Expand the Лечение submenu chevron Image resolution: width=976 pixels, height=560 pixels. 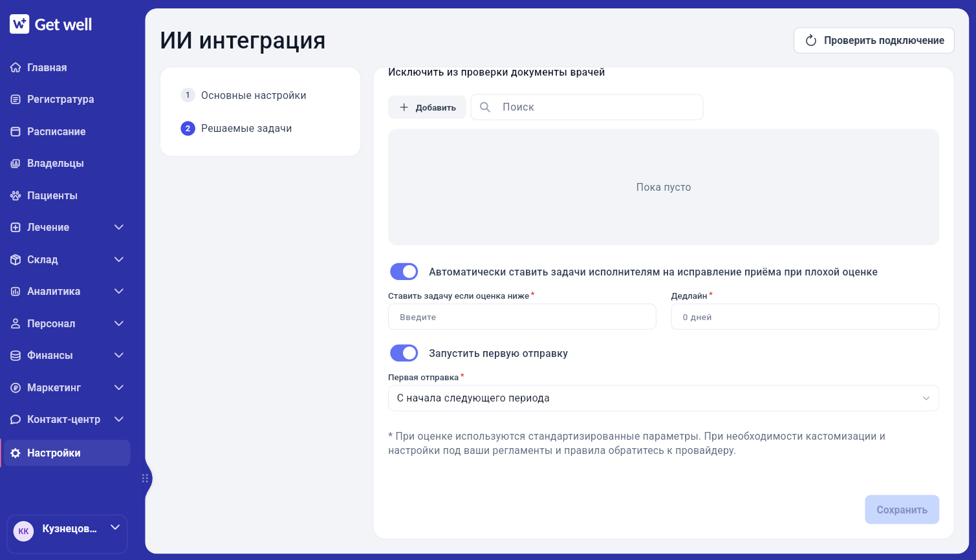click(x=119, y=227)
